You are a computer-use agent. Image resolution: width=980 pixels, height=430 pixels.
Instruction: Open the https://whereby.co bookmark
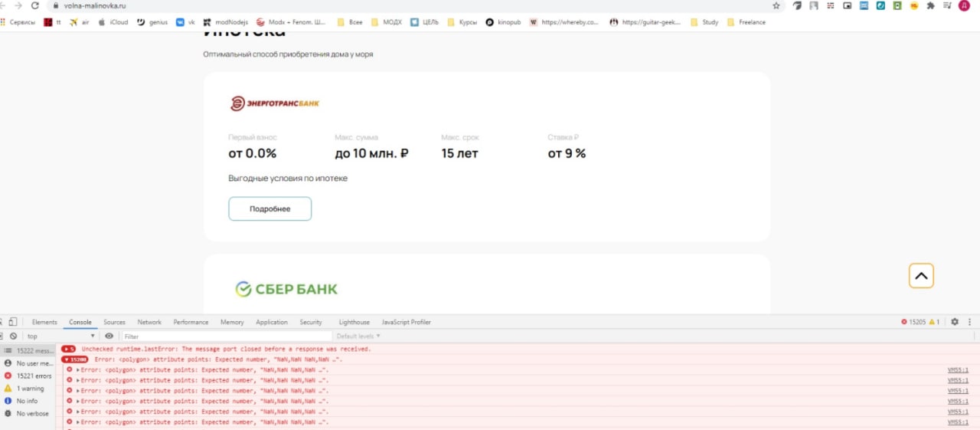[564, 22]
